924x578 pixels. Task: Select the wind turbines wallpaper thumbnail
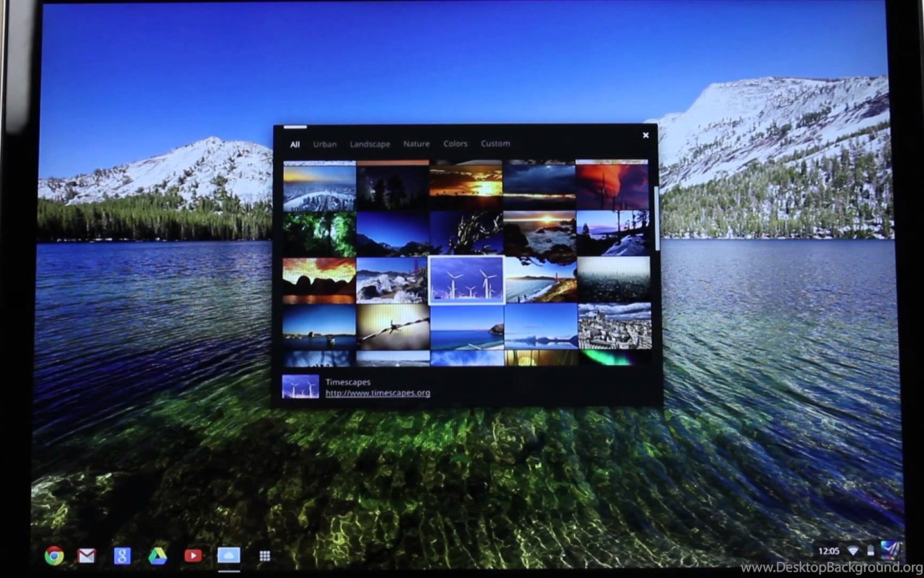tap(466, 280)
